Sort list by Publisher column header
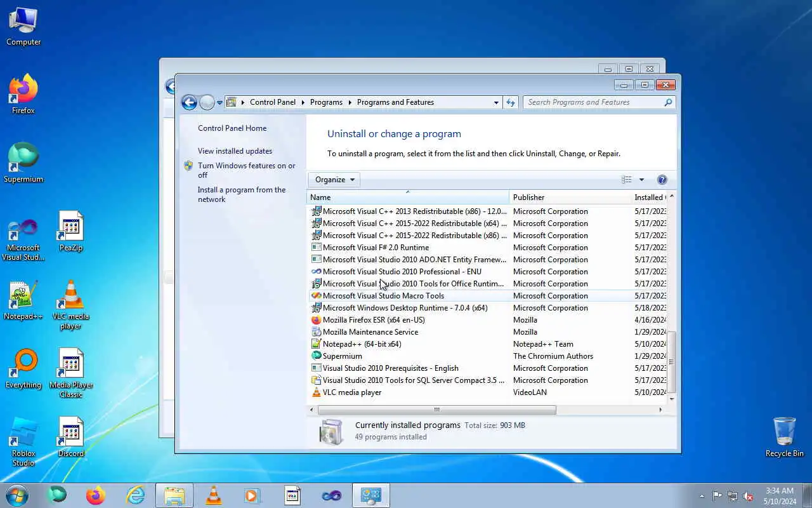The height and width of the screenshot is (508, 812). point(570,197)
